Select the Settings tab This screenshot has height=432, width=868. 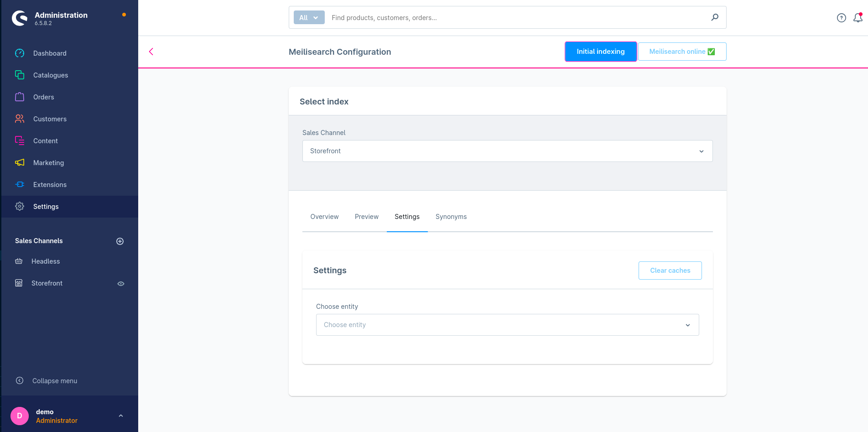click(x=407, y=217)
